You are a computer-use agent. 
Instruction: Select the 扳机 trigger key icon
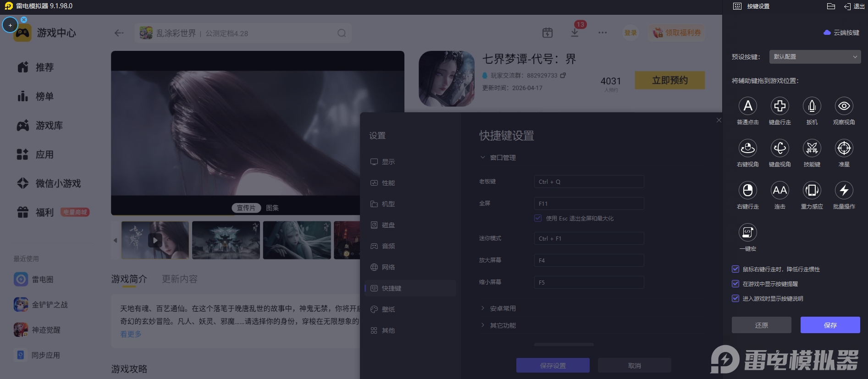812,106
